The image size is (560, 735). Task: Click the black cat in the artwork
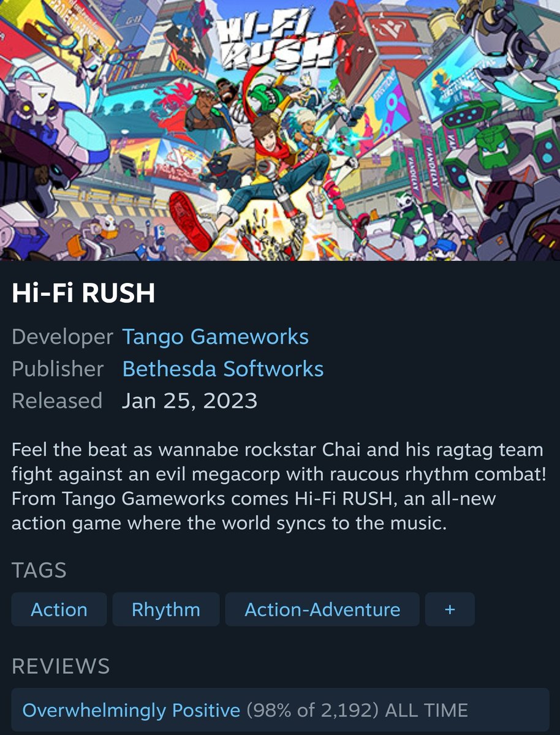tap(218, 171)
